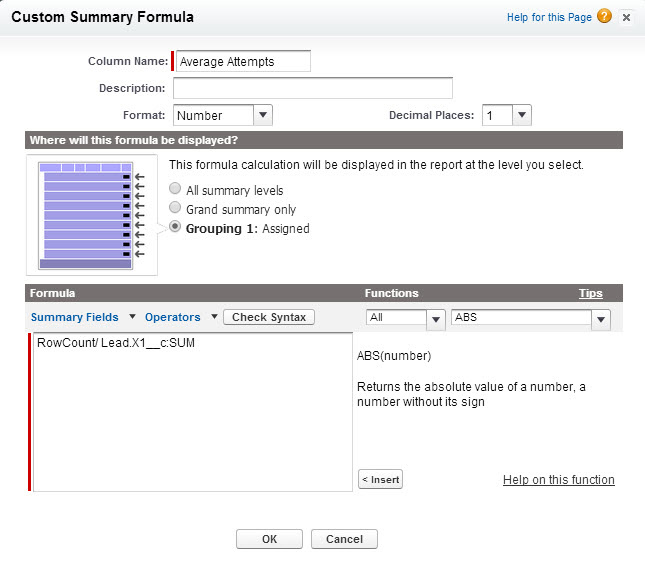Select the Grand summary only radio button
The image size is (645, 564).
pyautogui.click(x=175, y=207)
